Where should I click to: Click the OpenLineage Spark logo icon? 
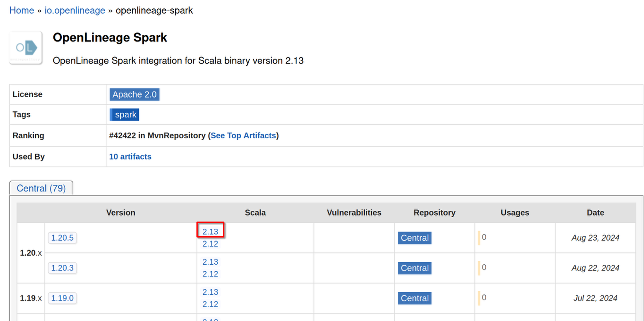point(26,48)
